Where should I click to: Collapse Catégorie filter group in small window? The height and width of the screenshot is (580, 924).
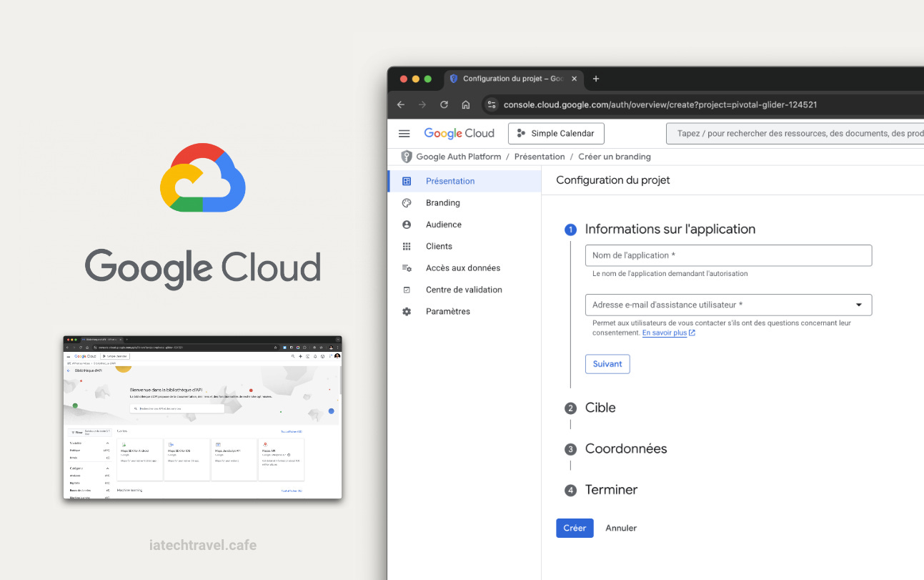coord(107,468)
